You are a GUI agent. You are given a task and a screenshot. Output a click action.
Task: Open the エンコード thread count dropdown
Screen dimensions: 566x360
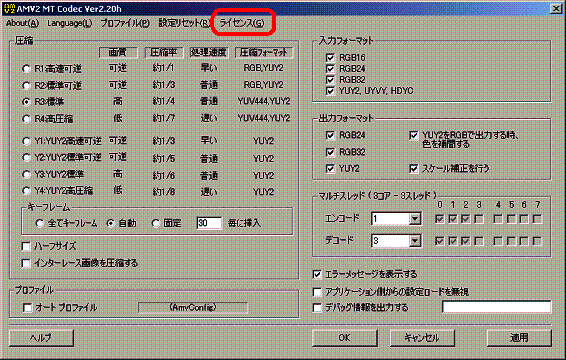click(415, 219)
